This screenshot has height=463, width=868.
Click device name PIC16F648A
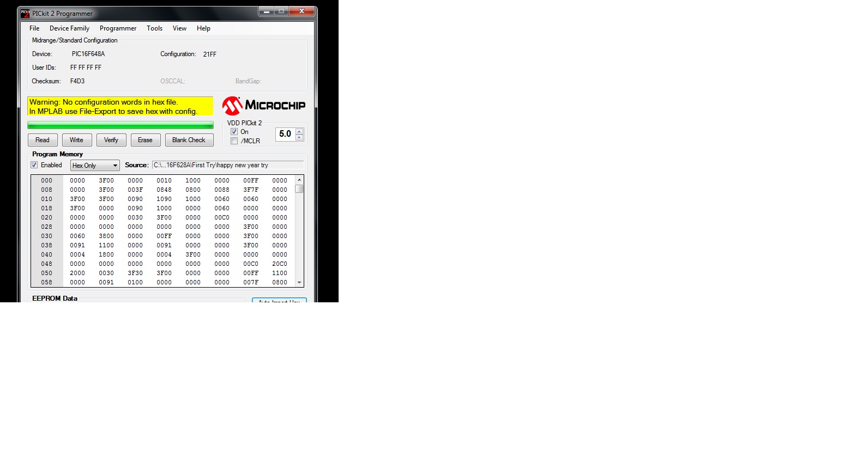[88, 54]
